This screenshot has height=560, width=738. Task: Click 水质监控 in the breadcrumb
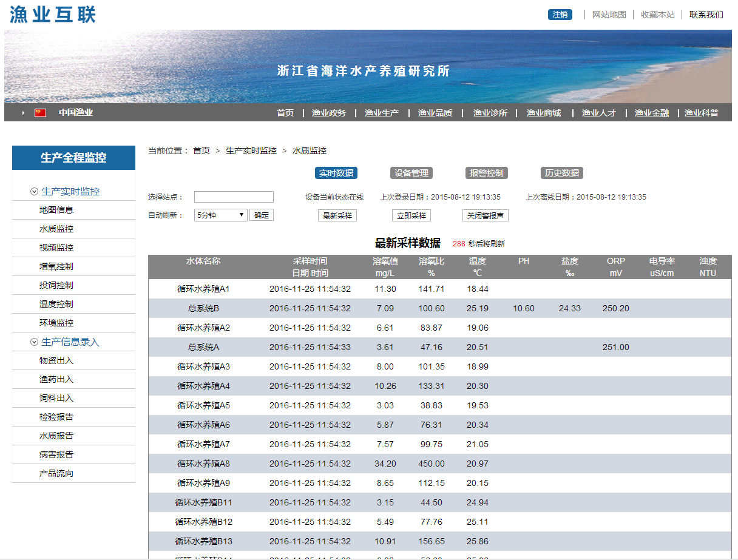pos(310,151)
